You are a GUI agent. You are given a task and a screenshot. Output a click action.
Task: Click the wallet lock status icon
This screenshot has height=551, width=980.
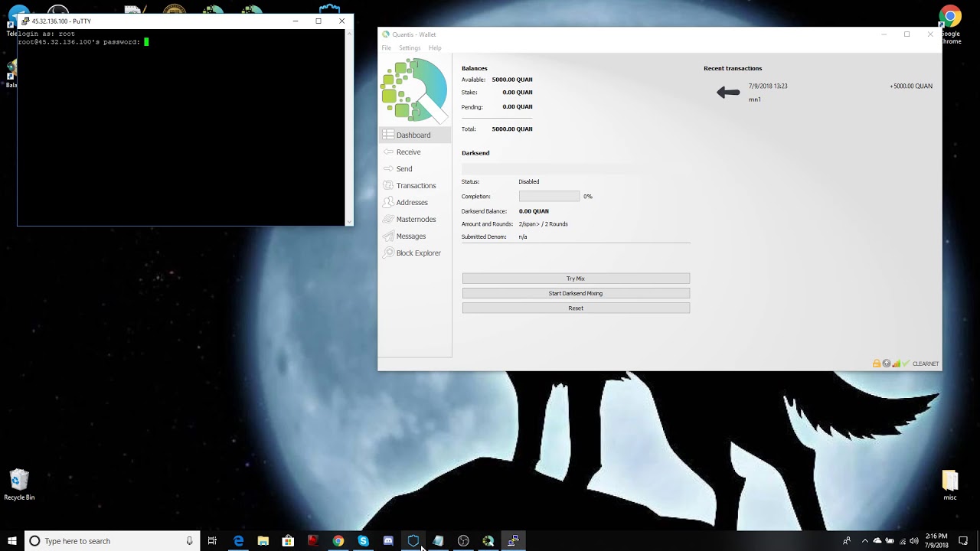tap(877, 364)
